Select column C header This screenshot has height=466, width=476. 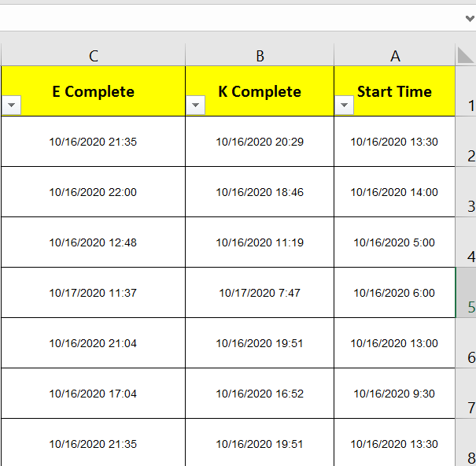(x=93, y=55)
